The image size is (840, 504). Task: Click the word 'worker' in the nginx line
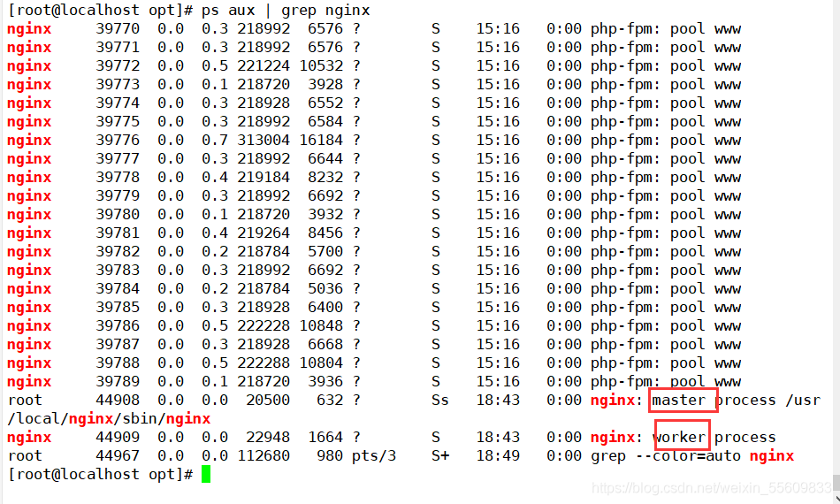point(679,437)
